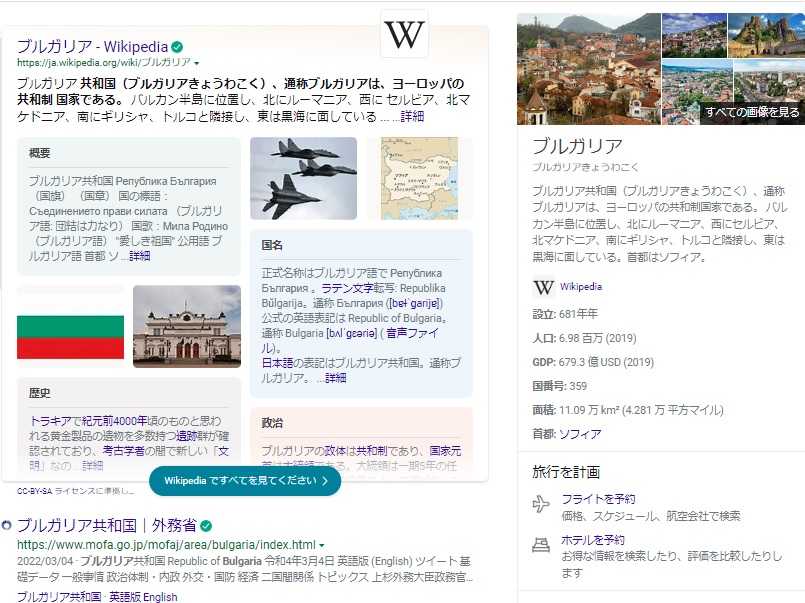Screen dimensions: 805x603
Task: Click the 政治 card heading
Action: 272,423
